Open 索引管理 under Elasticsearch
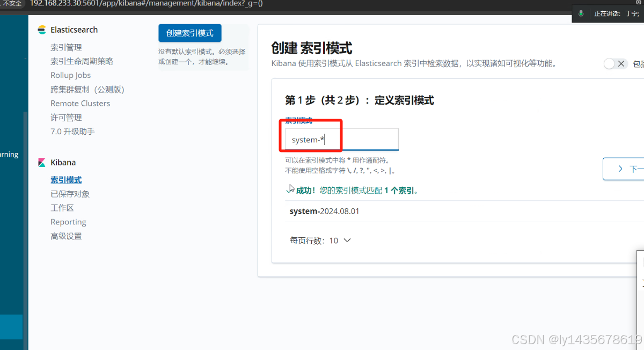644x350 pixels. 66,47
